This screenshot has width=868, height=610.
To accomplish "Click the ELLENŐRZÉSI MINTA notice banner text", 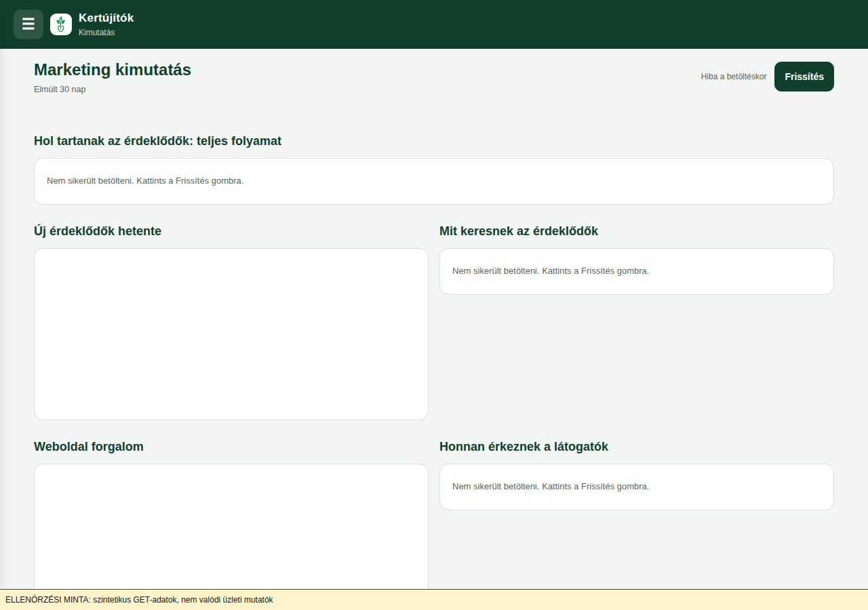I will [139, 600].
